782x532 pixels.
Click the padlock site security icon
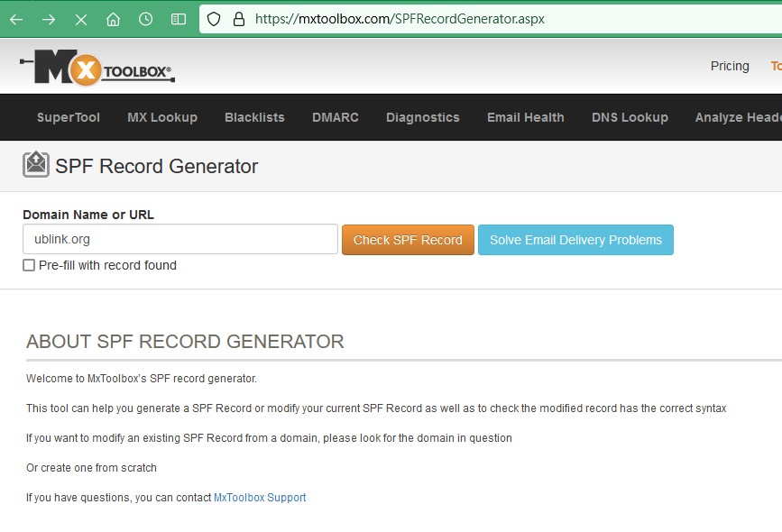(x=238, y=19)
